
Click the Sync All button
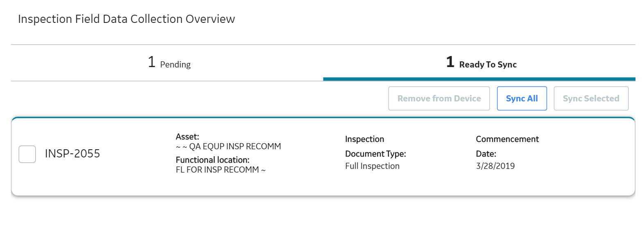pos(522,99)
